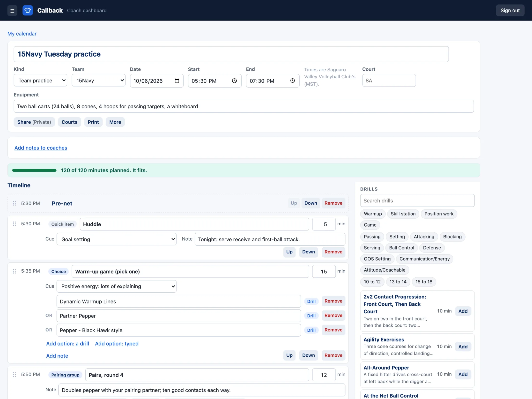Click the Court input field showing 8A
Image resolution: width=532 pixels, height=399 pixels.
coord(389,81)
